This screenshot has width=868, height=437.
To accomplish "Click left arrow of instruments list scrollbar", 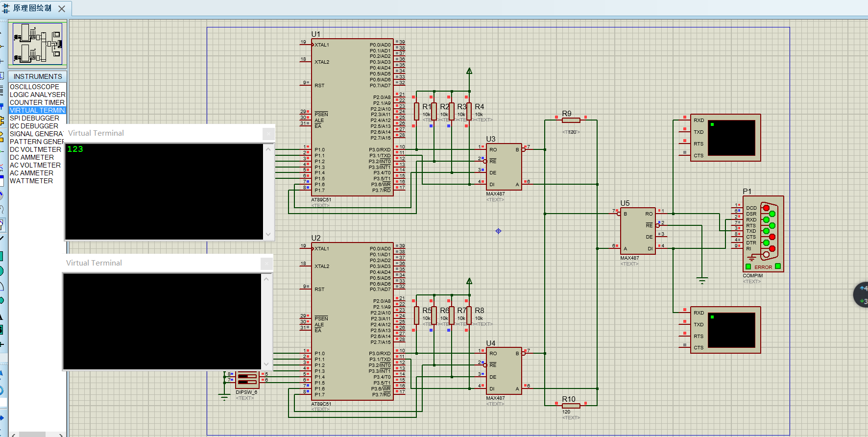I will pos(14,435).
